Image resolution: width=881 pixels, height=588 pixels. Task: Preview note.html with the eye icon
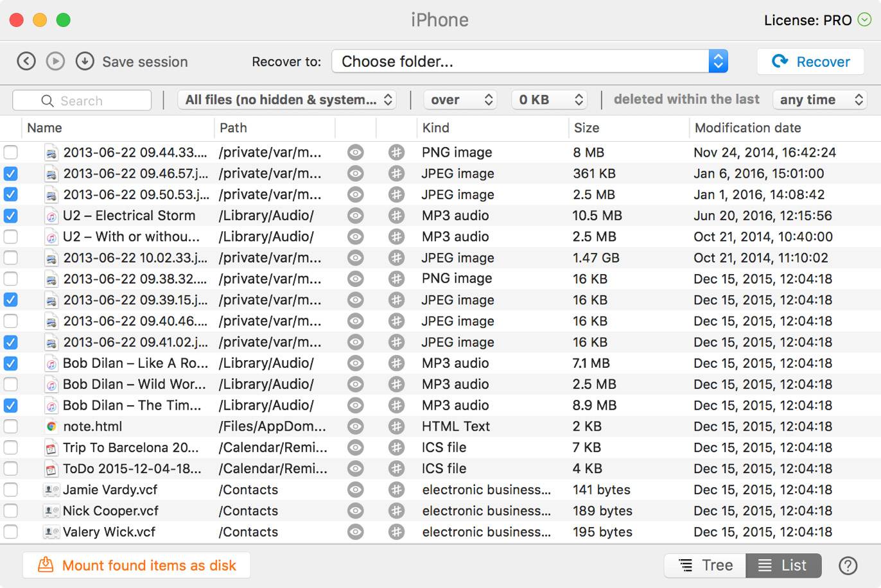tap(355, 426)
